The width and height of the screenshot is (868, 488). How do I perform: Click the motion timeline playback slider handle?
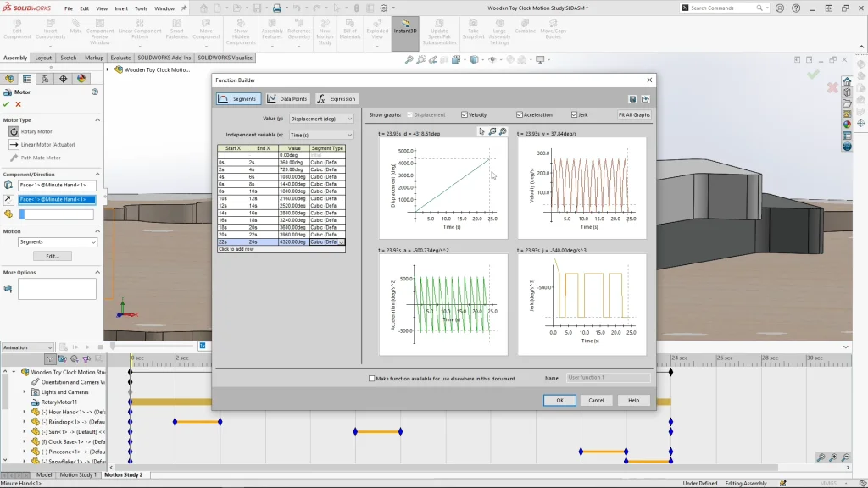[x=113, y=346]
